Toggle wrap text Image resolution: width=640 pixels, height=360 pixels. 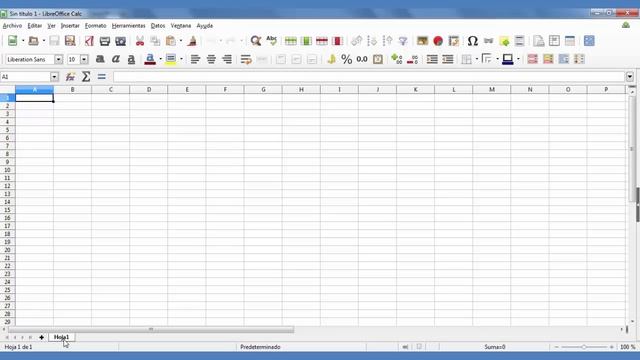pyautogui.click(x=246, y=60)
